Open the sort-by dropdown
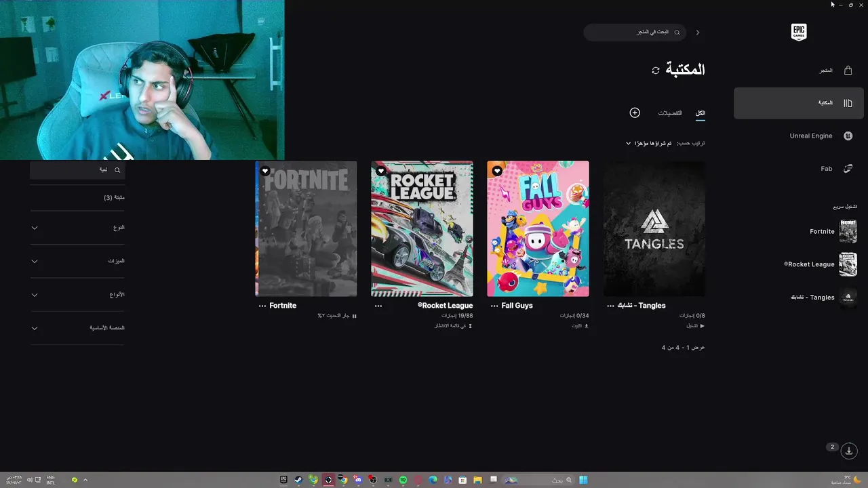This screenshot has width=868, height=488. pyautogui.click(x=649, y=144)
